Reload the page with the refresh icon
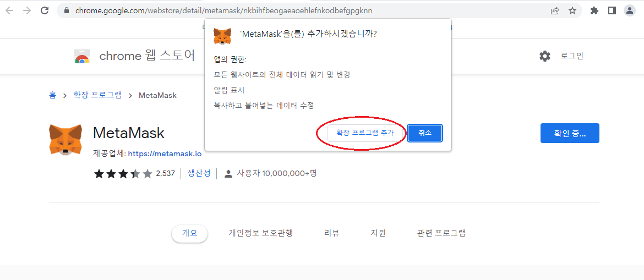 point(45,10)
